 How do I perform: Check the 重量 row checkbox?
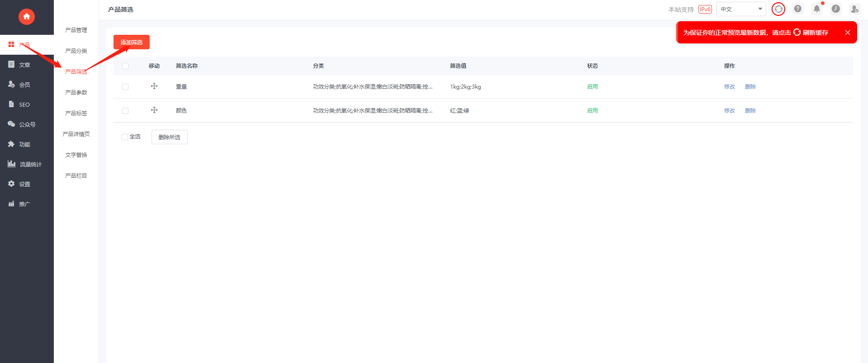(x=125, y=87)
